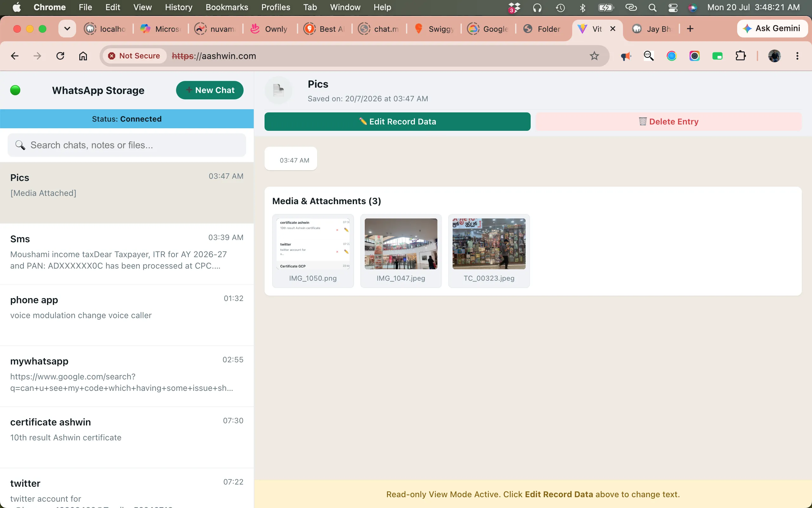Image resolution: width=812 pixels, height=508 pixels.
Task: Start a New Chat
Action: tap(210, 90)
